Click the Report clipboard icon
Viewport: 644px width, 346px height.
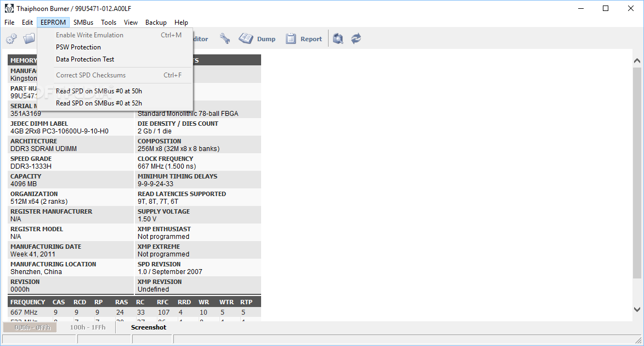point(291,38)
